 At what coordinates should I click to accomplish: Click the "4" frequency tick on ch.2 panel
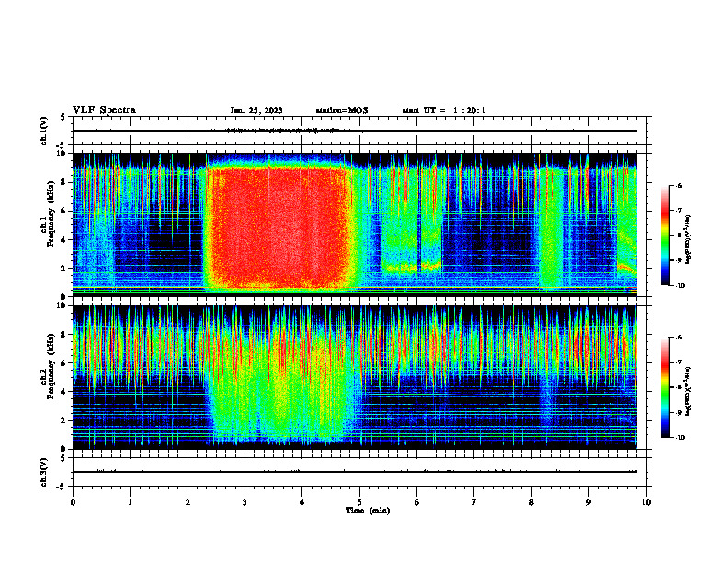63,392
